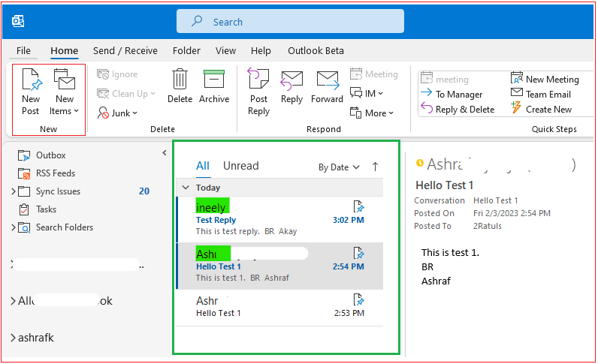This screenshot has height=364, width=598.
Task: Open the Help ribbon tab
Action: coord(261,51)
